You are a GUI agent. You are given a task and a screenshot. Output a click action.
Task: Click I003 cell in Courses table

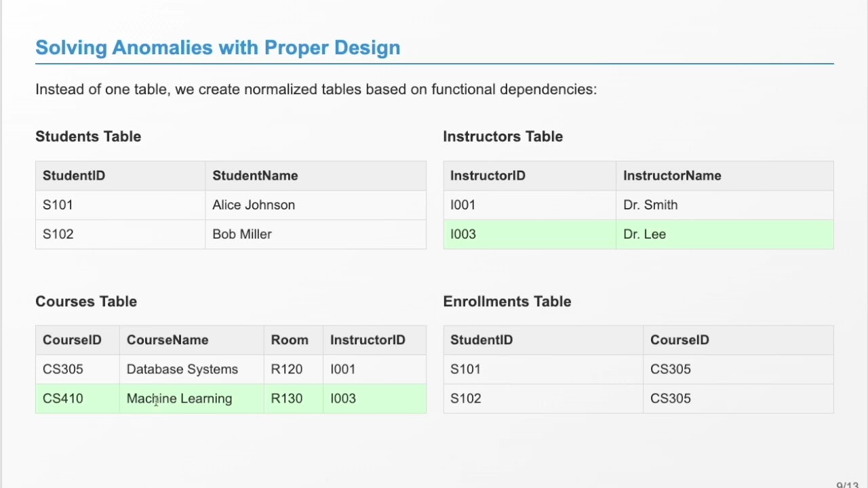(374, 399)
